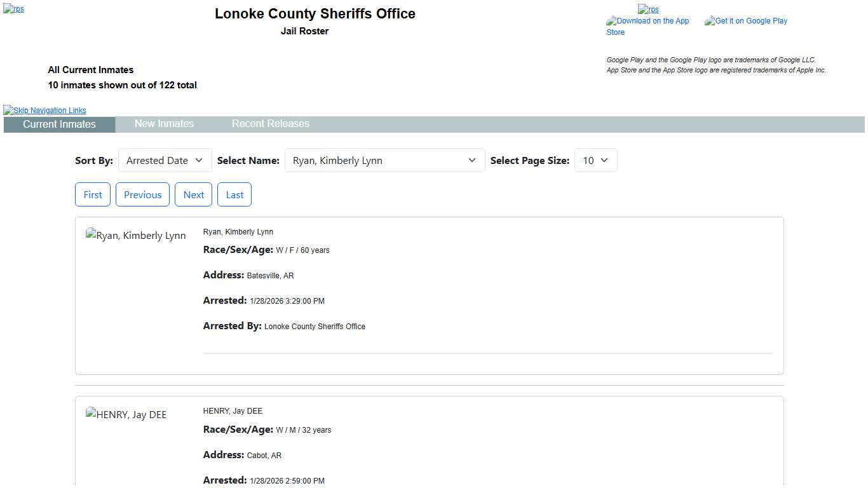Click the rps logo above app store links
Screen dimensions: 868x488
[x=648, y=9]
